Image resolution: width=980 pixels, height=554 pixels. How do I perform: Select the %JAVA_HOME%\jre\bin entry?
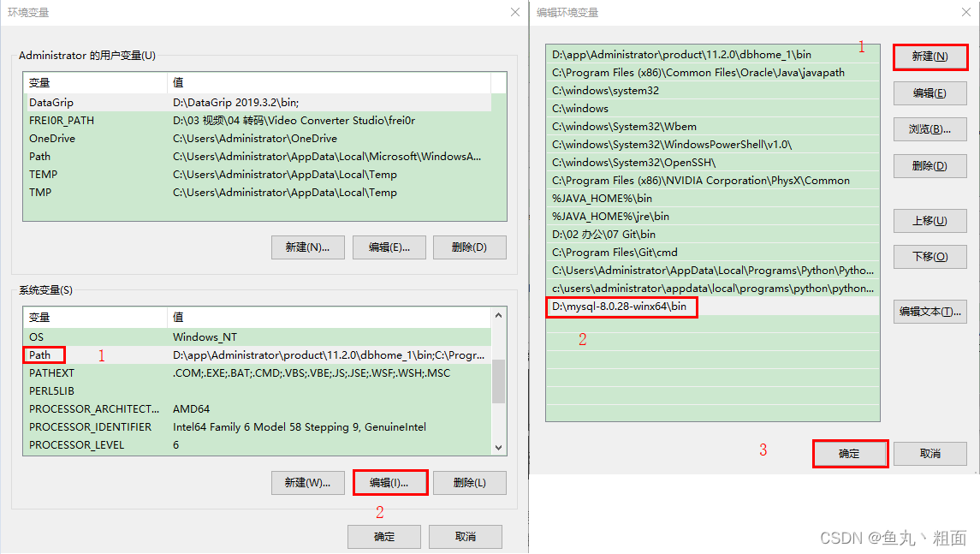712,217
